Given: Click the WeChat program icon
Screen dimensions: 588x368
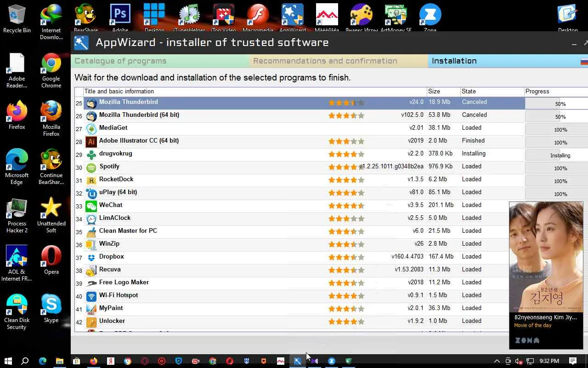Looking at the screenshot, I should point(91,206).
